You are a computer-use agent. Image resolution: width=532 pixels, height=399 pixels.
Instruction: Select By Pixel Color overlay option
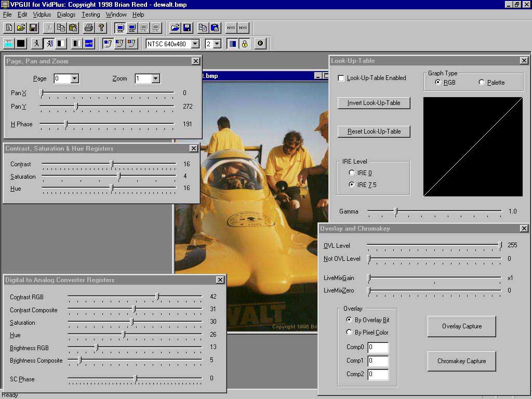coord(349,332)
